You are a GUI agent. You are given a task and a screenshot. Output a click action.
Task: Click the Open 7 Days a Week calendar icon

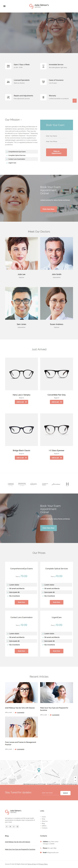point(8,66)
